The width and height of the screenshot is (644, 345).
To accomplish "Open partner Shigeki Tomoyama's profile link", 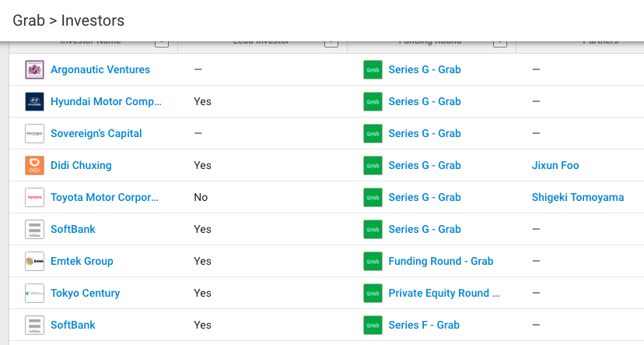I will click(x=578, y=197).
